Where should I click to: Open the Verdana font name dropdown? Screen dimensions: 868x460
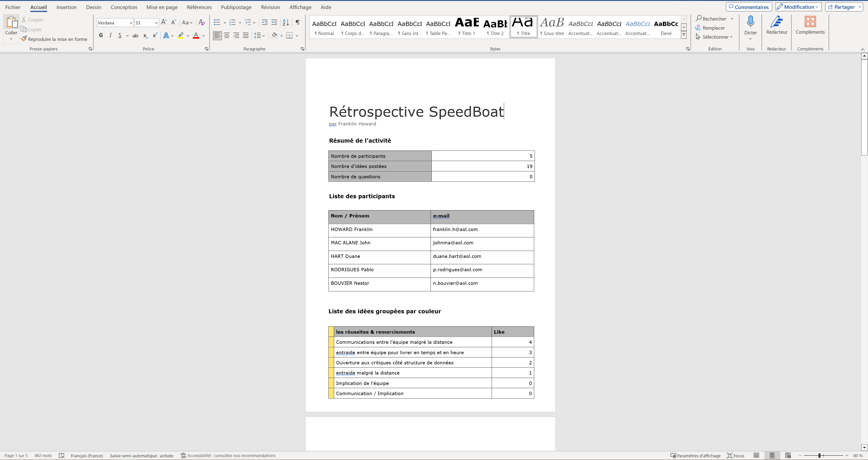click(x=131, y=23)
